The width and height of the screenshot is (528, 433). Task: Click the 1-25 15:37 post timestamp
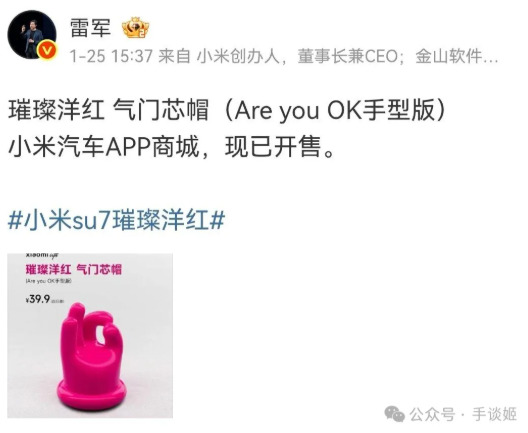point(111,56)
